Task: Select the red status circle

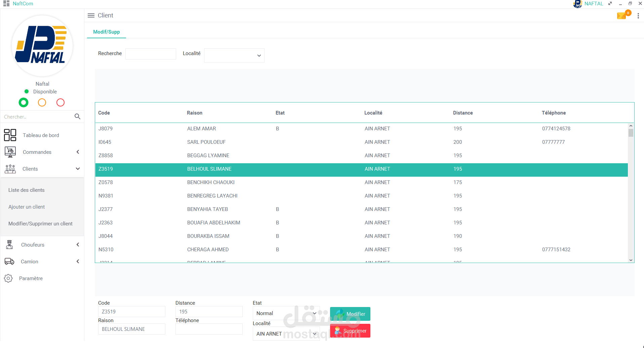Action: tap(61, 102)
